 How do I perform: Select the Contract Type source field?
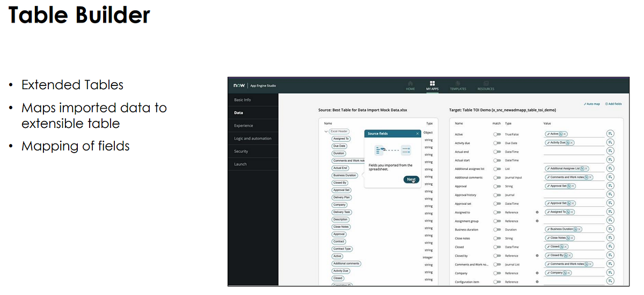point(342,249)
